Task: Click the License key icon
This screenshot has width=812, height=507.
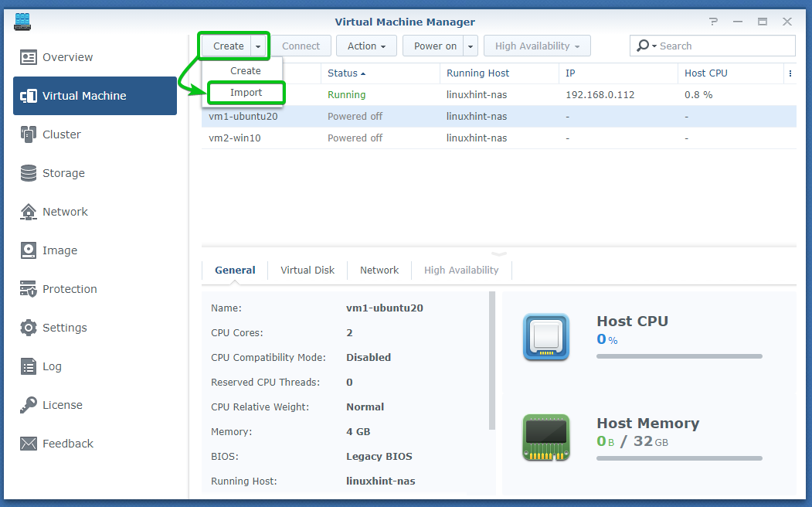Action: click(x=29, y=405)
